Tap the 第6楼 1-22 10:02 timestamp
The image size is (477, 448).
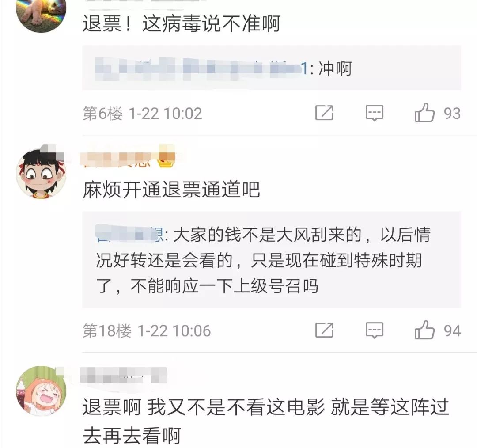142,113
